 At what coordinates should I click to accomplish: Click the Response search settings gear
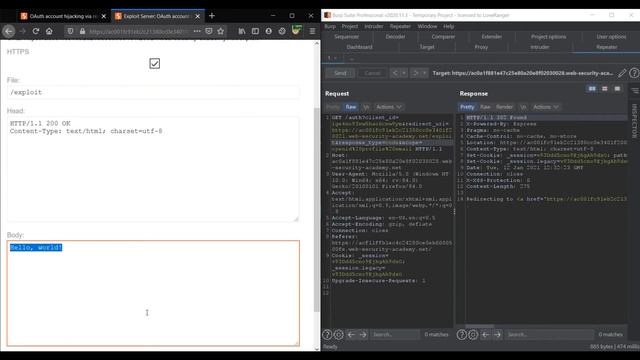pyautogui.click(x=473, y=335)
